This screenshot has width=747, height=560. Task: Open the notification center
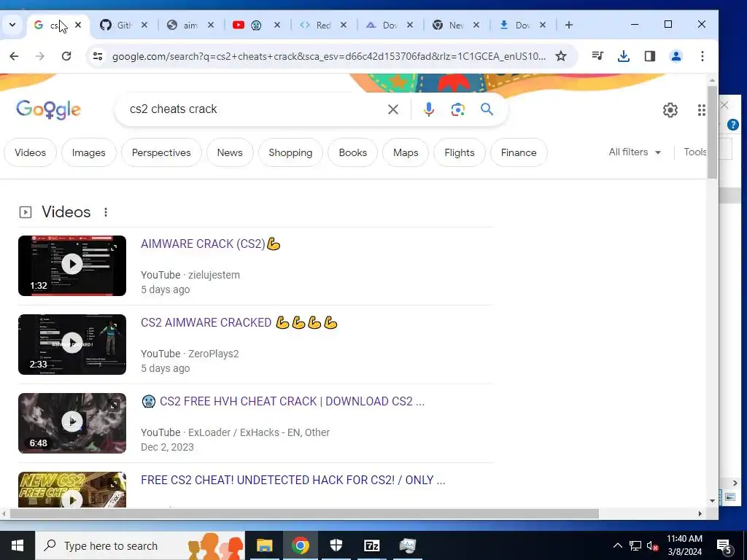(x=724, y=546)
